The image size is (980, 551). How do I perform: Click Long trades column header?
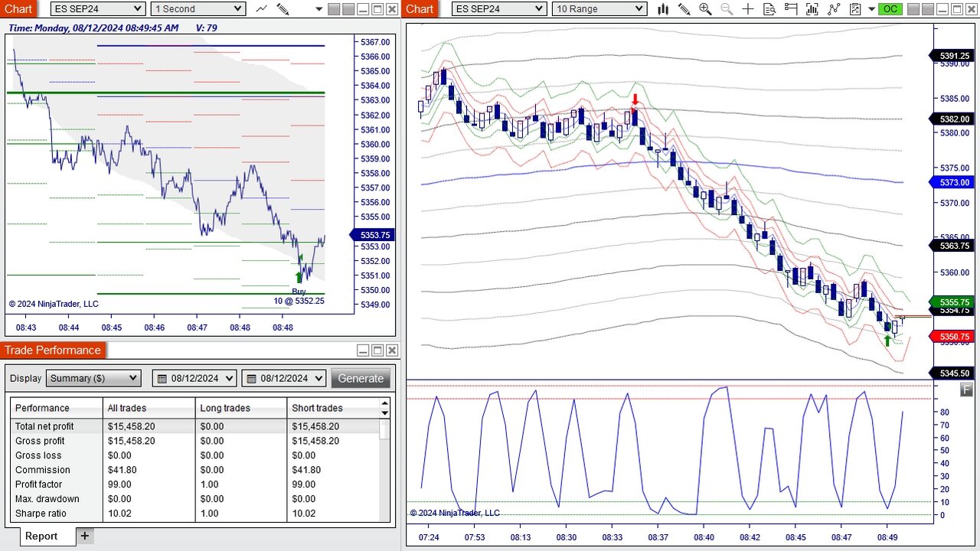point(241,408)
